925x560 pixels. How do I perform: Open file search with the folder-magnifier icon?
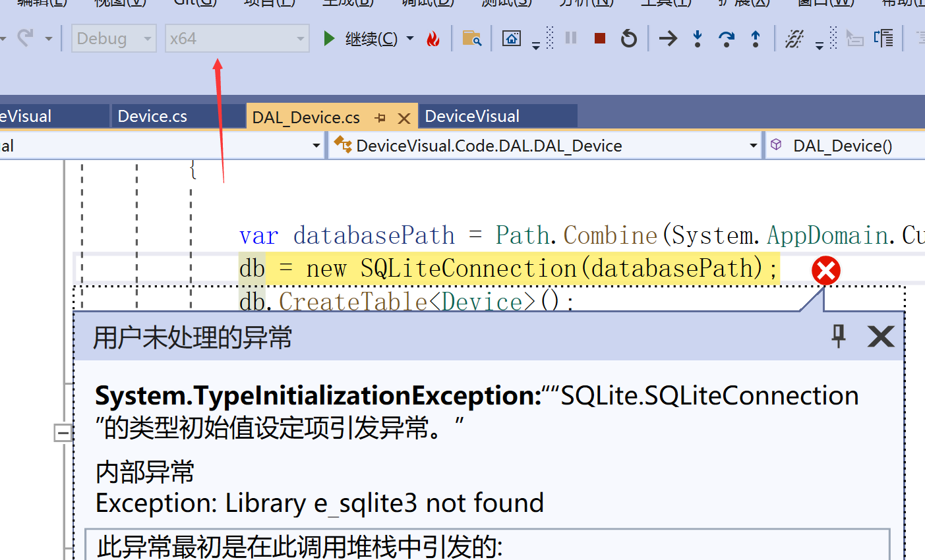point(472,39)
